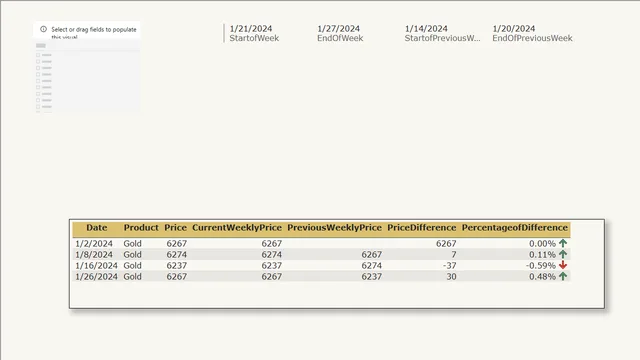Click the percentage value 0.11%
This screenshot has width=640, height=360.
point(542,255)
